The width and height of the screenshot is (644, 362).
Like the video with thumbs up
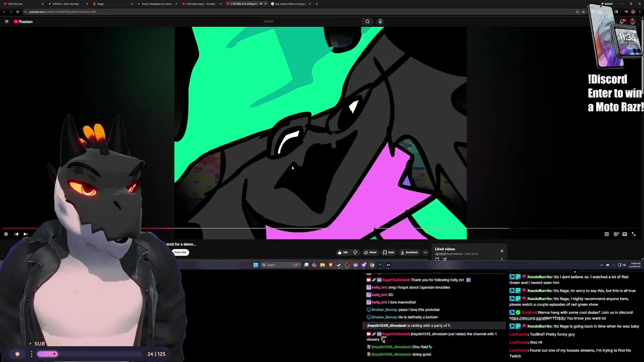click(343, 252)
